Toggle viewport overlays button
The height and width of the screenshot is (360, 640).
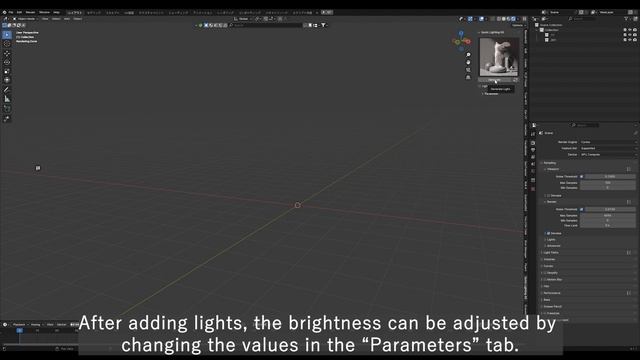(x=482, y=19)
